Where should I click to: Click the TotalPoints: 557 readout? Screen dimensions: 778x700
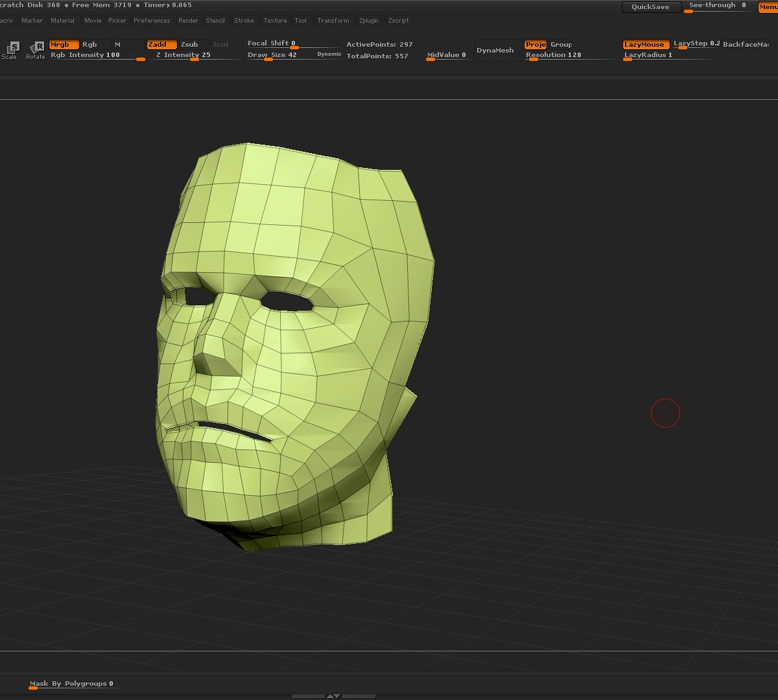tap(377, 56)
